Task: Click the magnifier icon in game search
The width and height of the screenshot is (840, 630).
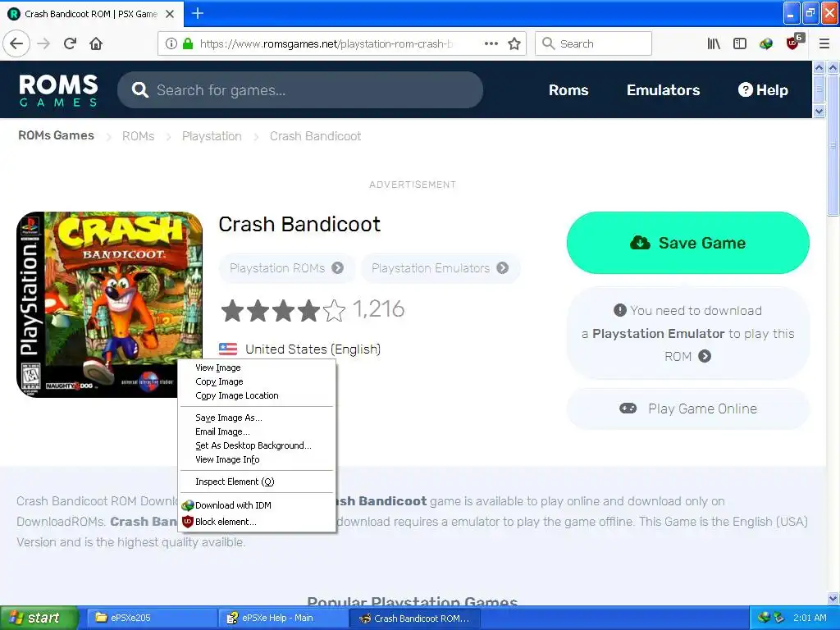Action: (139, 90)
